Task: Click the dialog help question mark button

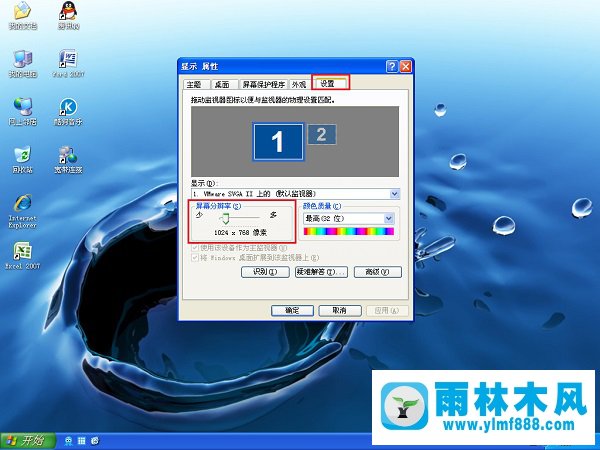Action: click(x=392, y=67)
